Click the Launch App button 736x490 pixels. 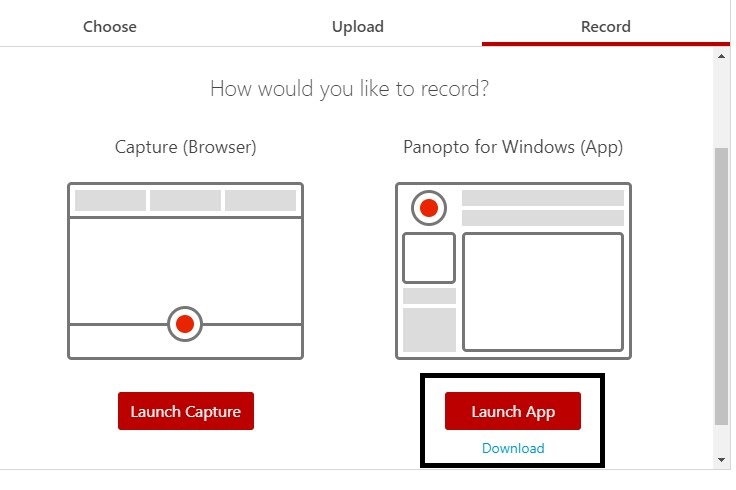tap(513, 411)
